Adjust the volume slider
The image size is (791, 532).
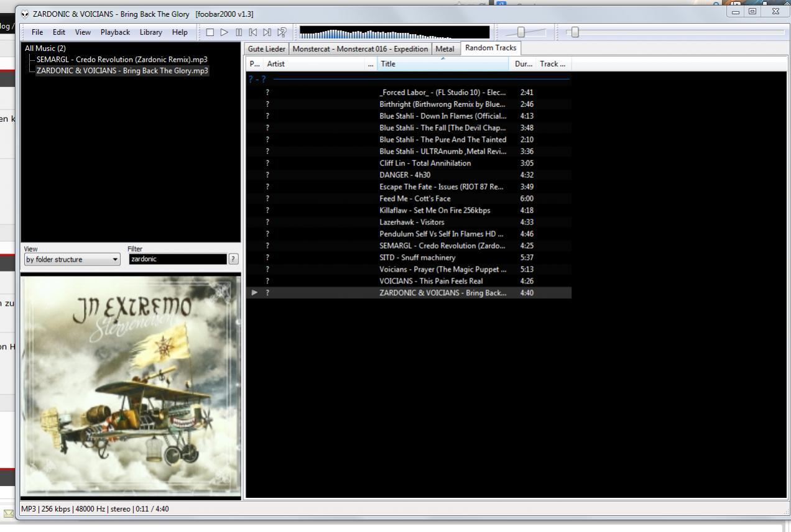tap(521, 32)
